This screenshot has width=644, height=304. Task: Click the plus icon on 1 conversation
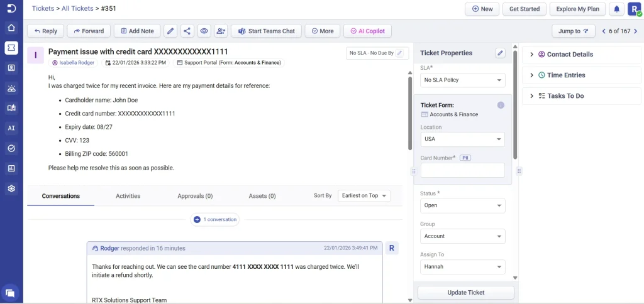[x=197, y=219]
